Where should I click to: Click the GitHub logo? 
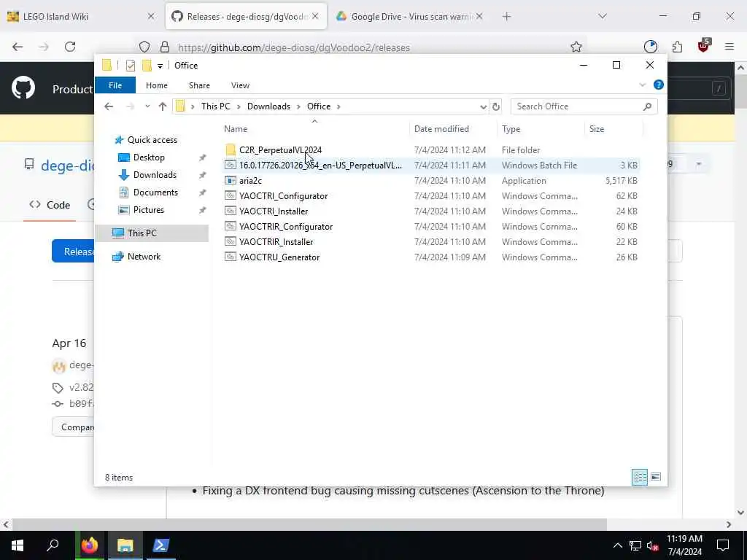pos(23,87)
